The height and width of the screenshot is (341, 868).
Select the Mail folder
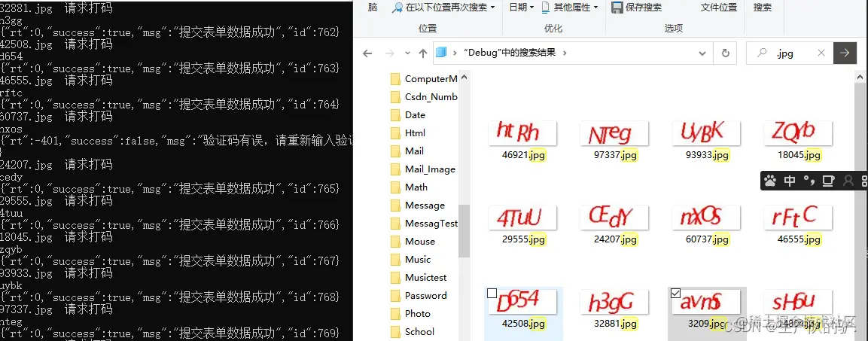click(x=407, y=151)
